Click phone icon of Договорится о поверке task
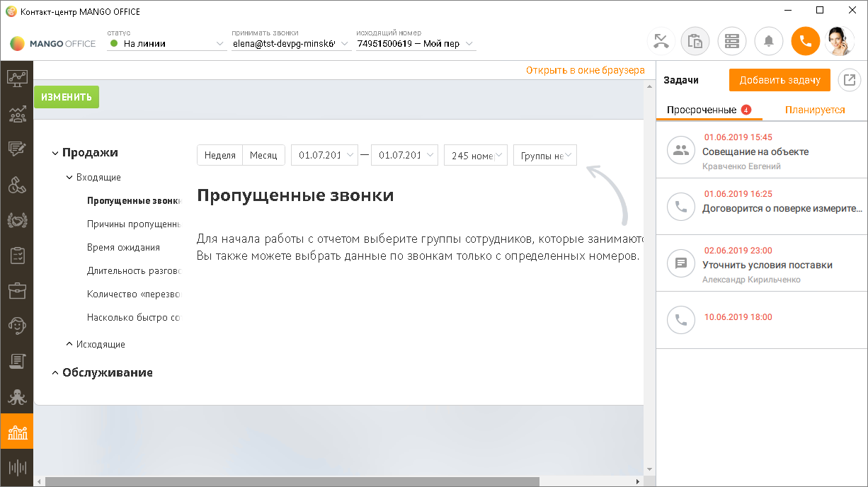 (681, 207)
